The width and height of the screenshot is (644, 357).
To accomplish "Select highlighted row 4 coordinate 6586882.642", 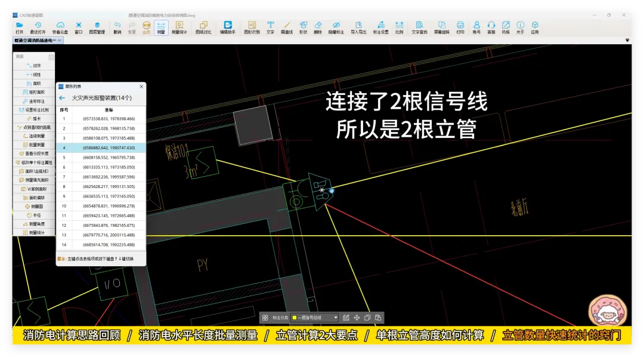I will click(101, 147).
